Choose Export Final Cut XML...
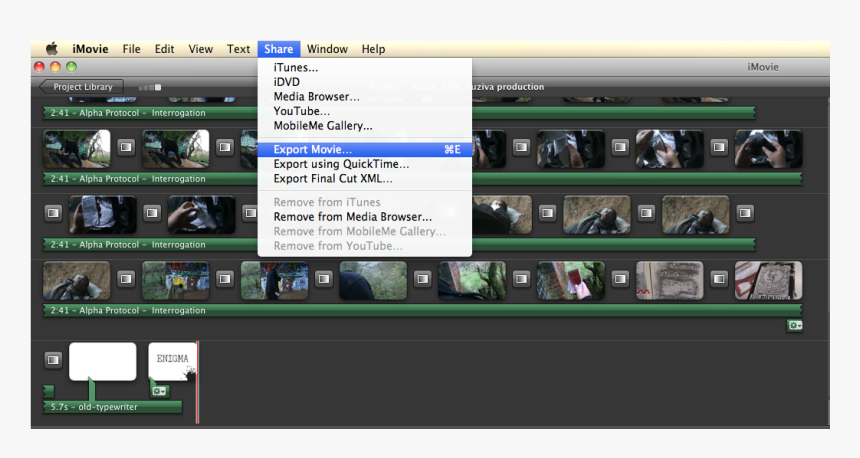This screenshot has width=860, height=458. tap(365, 178)
